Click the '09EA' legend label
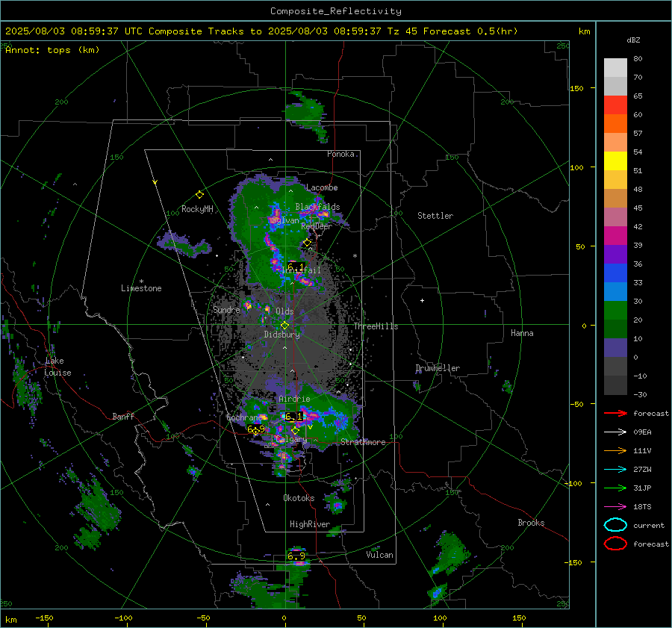Viewport: 672px width, 628px height. coord(642,432)
